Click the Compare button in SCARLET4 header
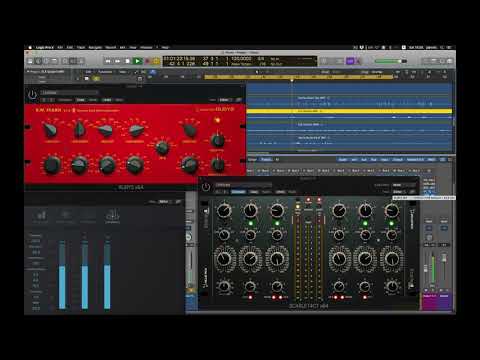Viewport: 480px width, 360px height. pos(239,192)
